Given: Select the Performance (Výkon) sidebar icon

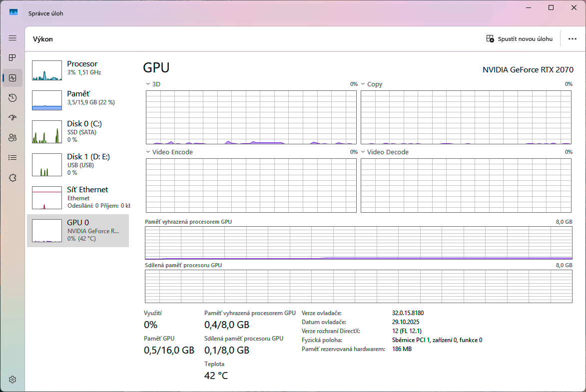Looking at the screenshot, I should tap(12, 77).
